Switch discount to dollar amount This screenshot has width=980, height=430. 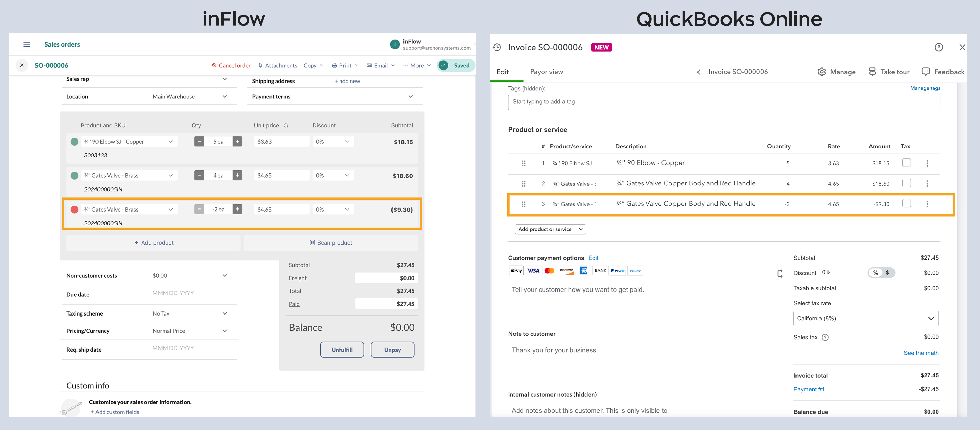(x=887, y=272)
